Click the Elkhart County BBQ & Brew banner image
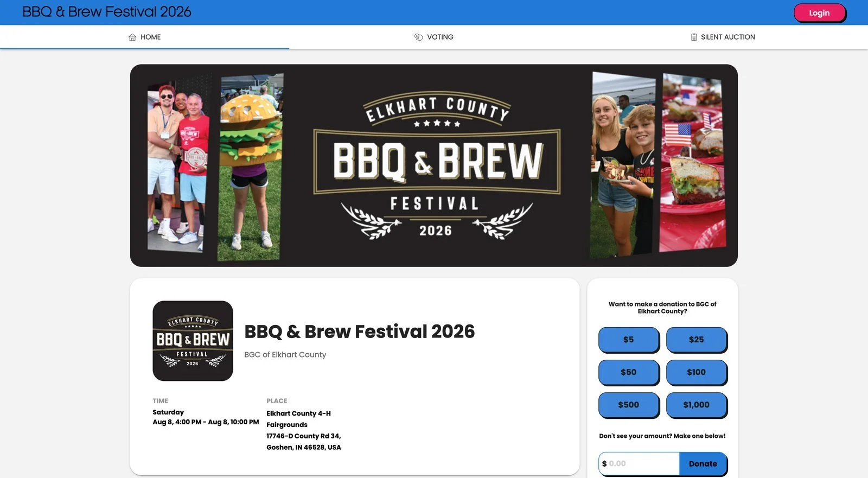Screen dimensions: 868x478 434,165
